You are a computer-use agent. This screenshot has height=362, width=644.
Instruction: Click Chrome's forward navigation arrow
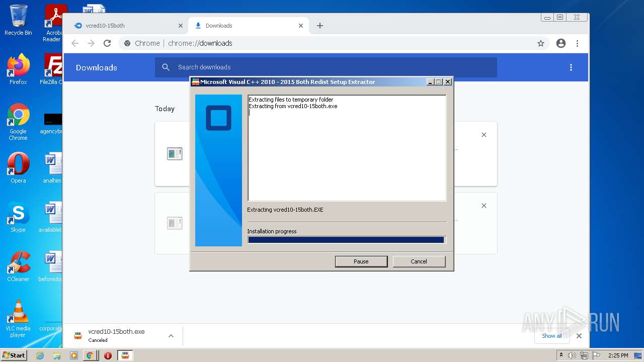(x=91, y=43)
